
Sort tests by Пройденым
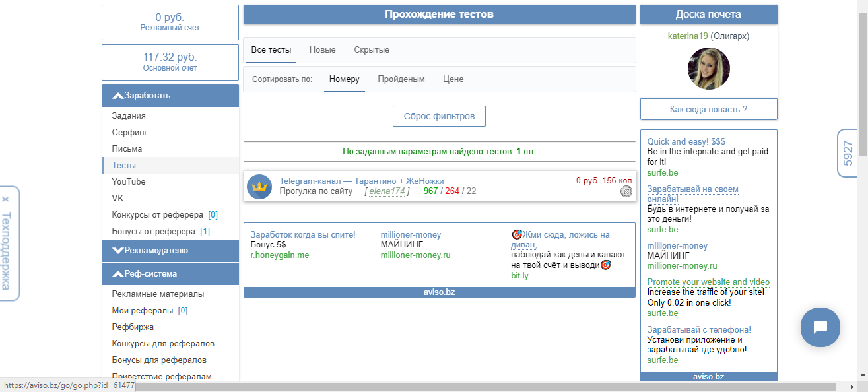click(401, 79)
